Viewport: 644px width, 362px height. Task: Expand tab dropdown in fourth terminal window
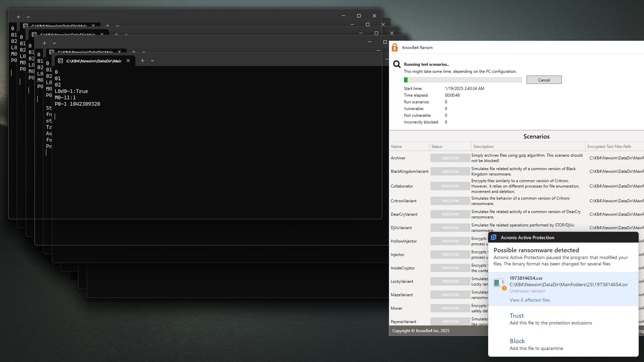pyautogui.click(x=54, y=43)
